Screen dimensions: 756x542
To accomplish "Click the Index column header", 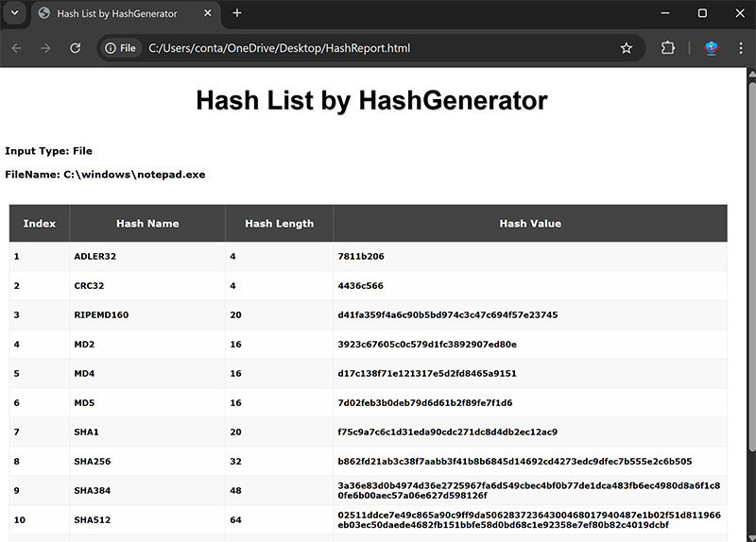I will coord(40,224).
